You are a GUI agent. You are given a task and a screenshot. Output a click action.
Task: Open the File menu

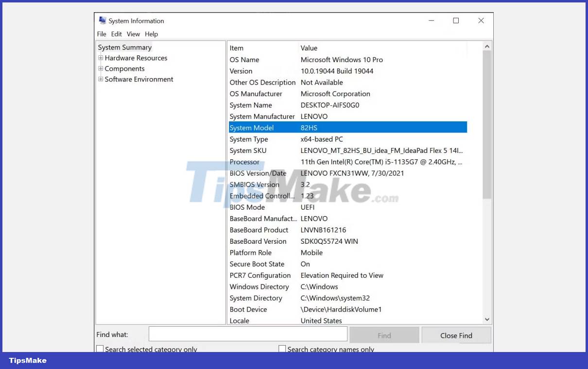pyautogui.click(x=101, y=34)
